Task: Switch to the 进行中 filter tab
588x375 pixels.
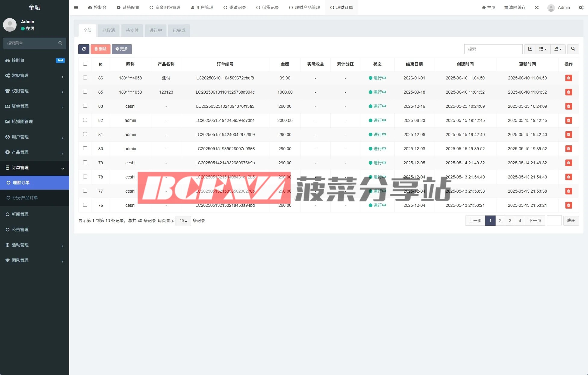Action: click(x=156, y=30)
